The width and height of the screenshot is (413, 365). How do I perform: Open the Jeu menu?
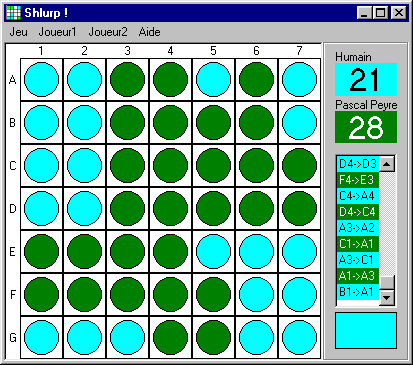click(x=18, y=32)
